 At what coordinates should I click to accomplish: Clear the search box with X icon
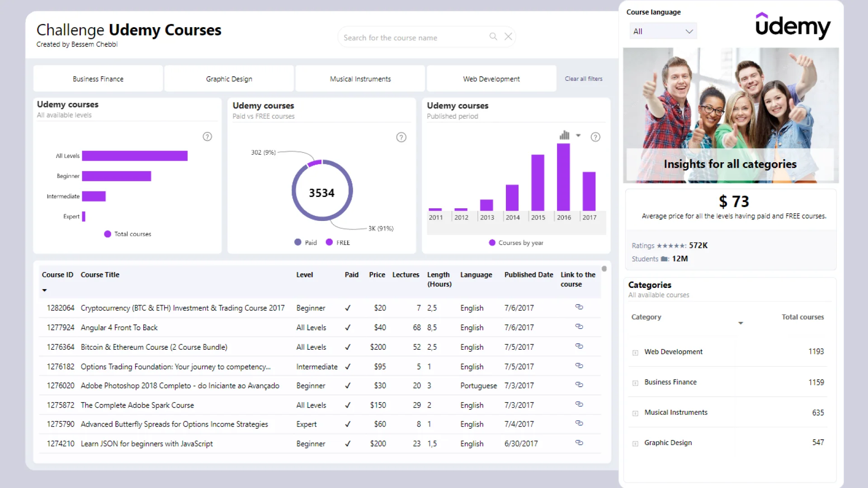coord(509,37)
